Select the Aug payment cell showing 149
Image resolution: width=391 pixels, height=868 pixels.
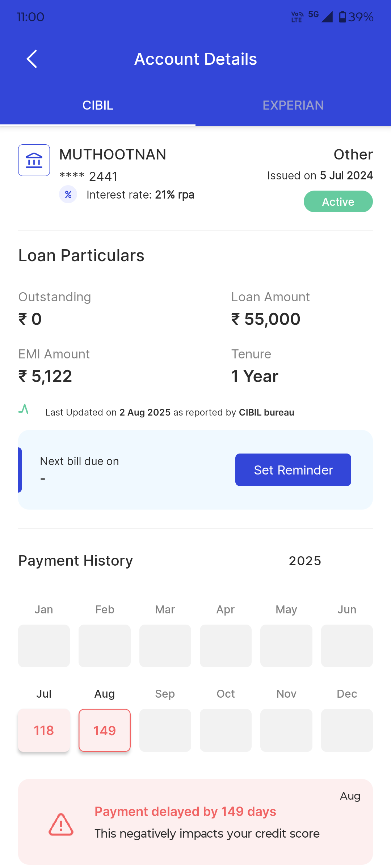(x=105, y=730)
